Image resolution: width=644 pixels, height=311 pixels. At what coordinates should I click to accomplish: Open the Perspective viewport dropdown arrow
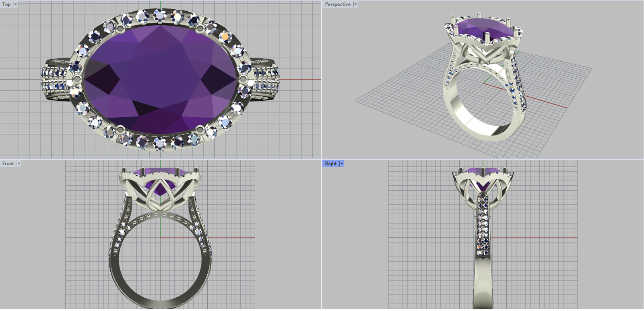[x=355, y=4]
